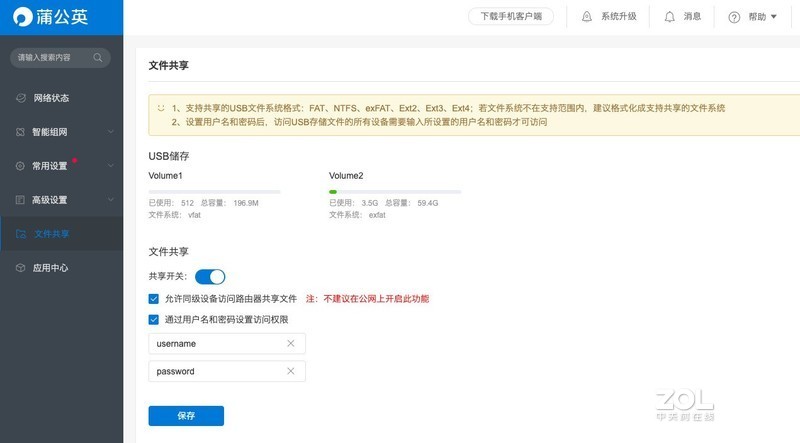This screenshot has width=800, height=443.
Task: Click the 系统升级 upgrade icon
Action: [x=587, y=17]
